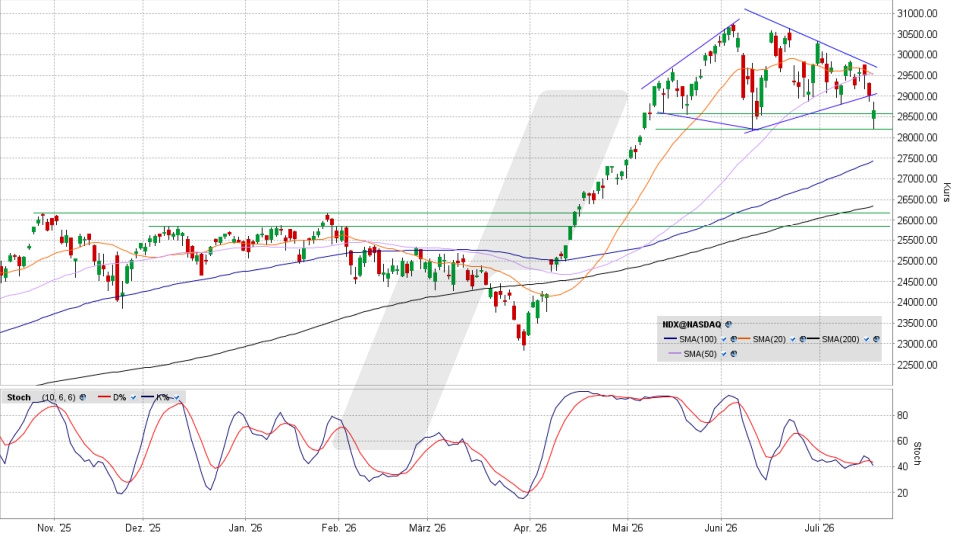Image resolution: width=960 pixels, height=540 pixels.
Task: Click the purple SMA(50) line swatch
Action: click(675, 353)
